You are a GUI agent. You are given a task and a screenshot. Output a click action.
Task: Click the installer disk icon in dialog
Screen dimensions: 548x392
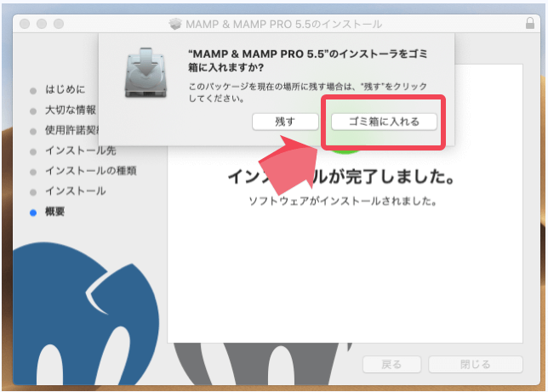coord(146,72)
